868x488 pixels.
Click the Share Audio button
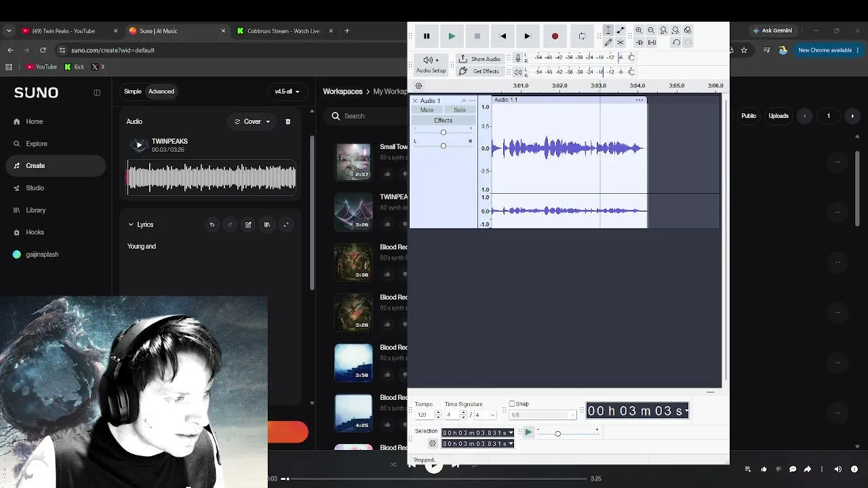click(x=479, y=59)
